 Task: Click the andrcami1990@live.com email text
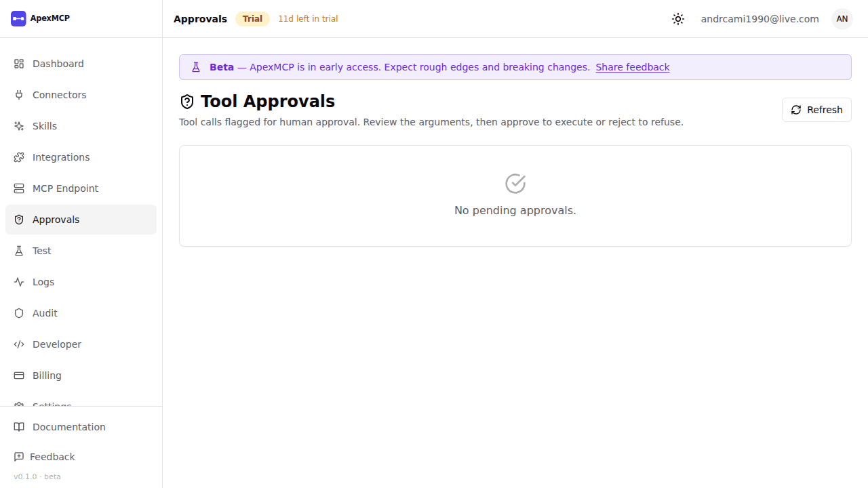(760, 19)
